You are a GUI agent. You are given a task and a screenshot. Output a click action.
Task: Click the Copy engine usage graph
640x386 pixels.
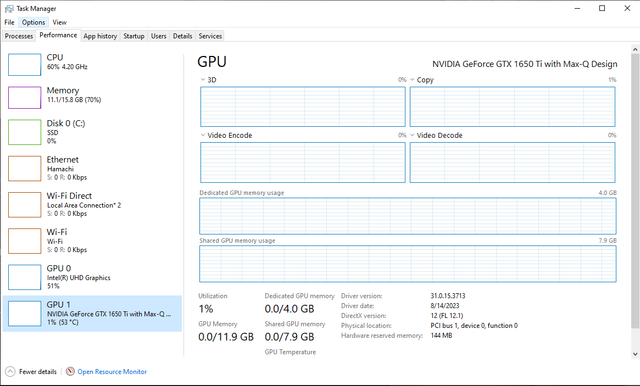click(513, 106)
